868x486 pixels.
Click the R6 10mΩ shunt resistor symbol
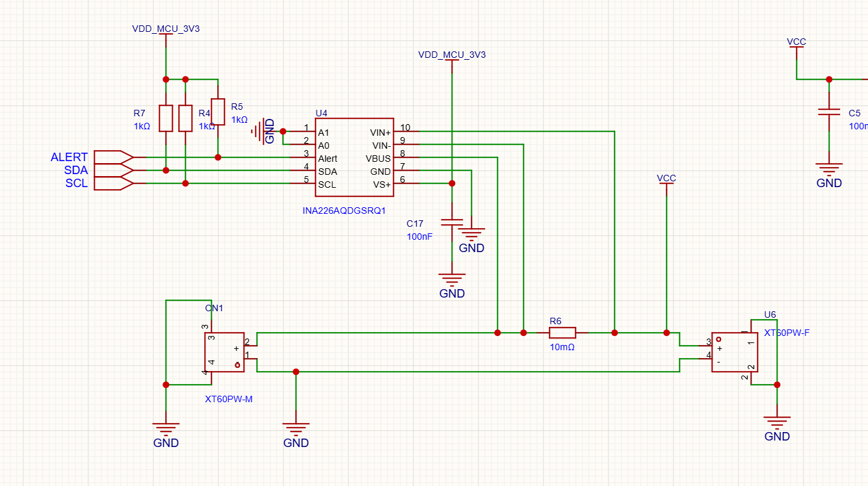click(x=562, y=333)
